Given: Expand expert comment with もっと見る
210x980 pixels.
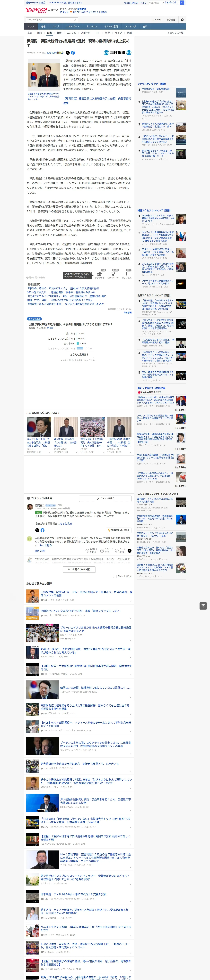Looking at the screenshot, I should pyautogui.click(x=66, y=523).
